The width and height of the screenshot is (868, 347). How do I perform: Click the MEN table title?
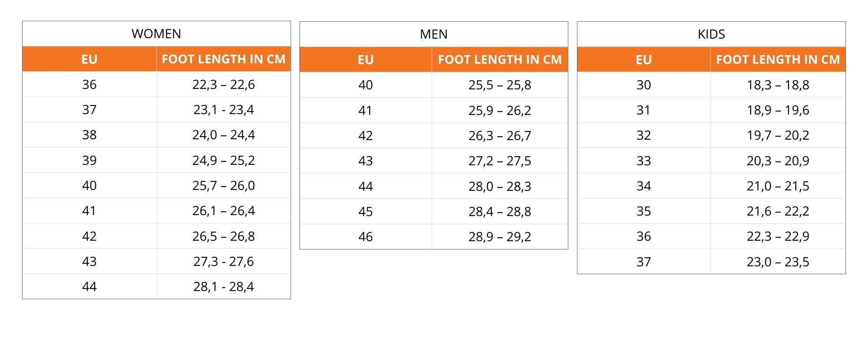[x=434, y=34]
